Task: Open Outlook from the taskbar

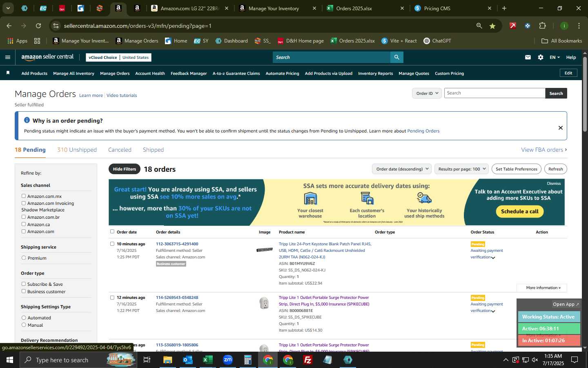Action: click(x=187, y=360)
